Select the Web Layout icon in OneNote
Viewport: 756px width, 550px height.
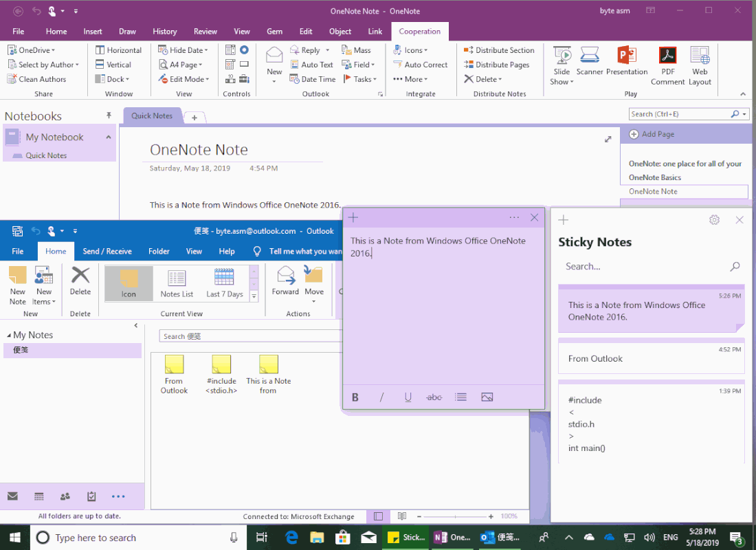[700, 64]
